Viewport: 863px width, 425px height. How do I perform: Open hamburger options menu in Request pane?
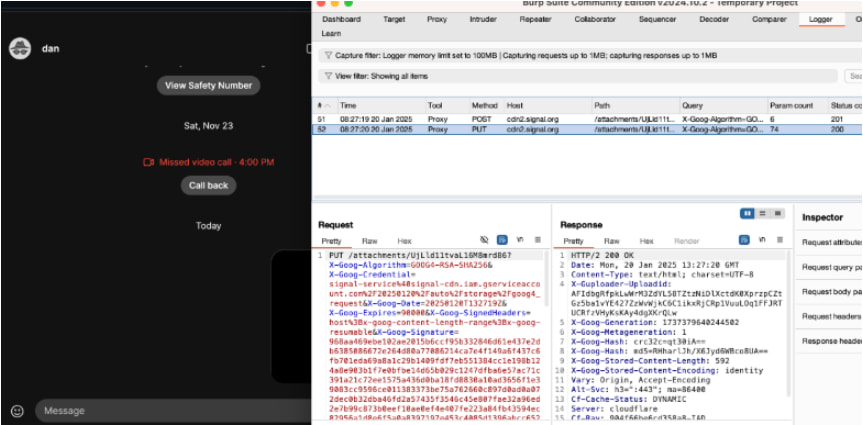(538, 240)
